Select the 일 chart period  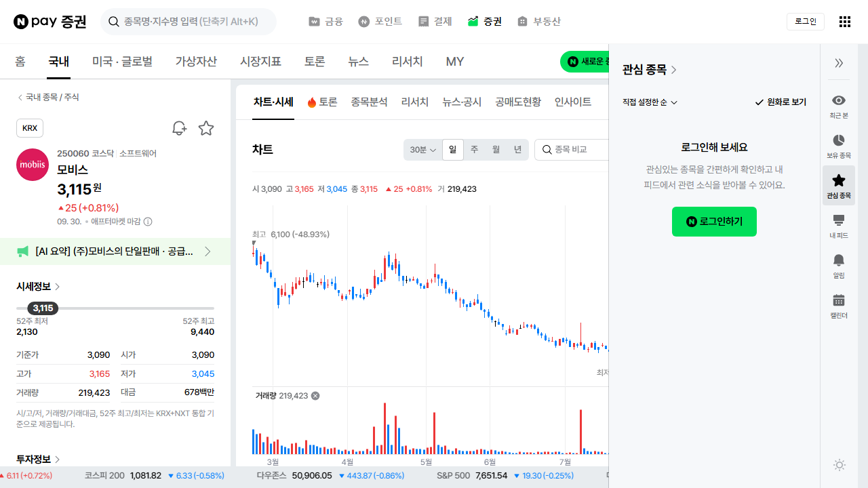(452, 150)
